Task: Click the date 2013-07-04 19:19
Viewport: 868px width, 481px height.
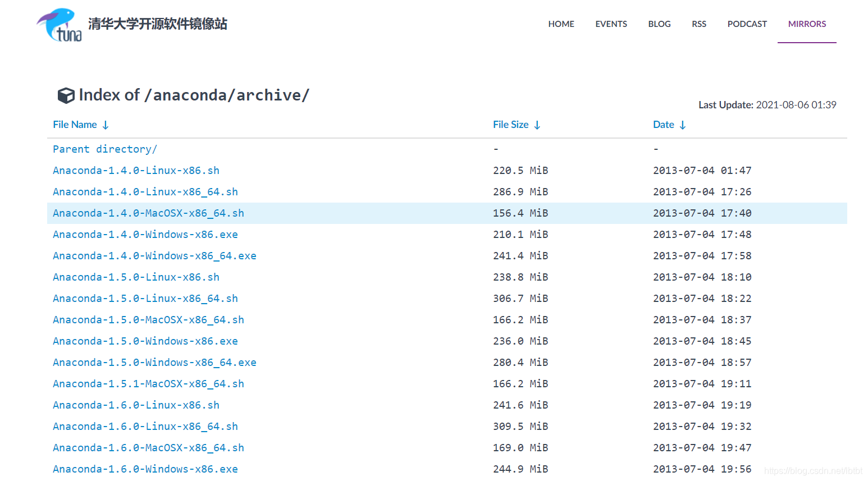Action: pos(702,405)
